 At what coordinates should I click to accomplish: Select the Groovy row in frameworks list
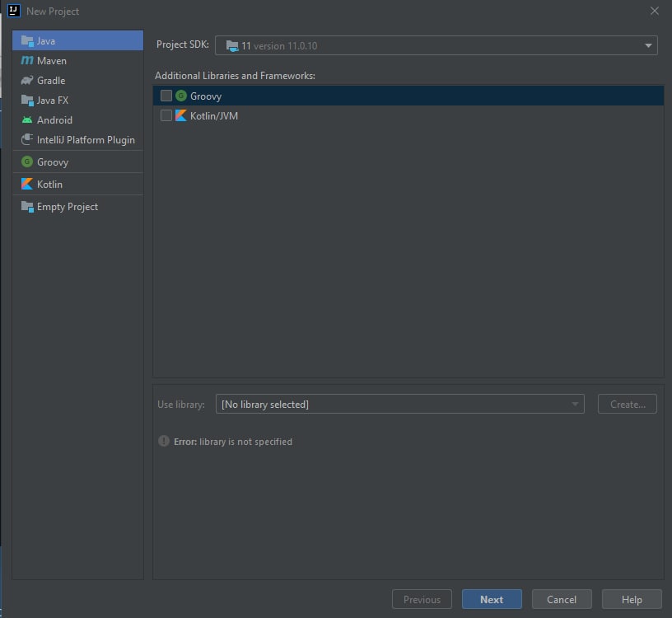pyautogui.click(x=408, y=96)
